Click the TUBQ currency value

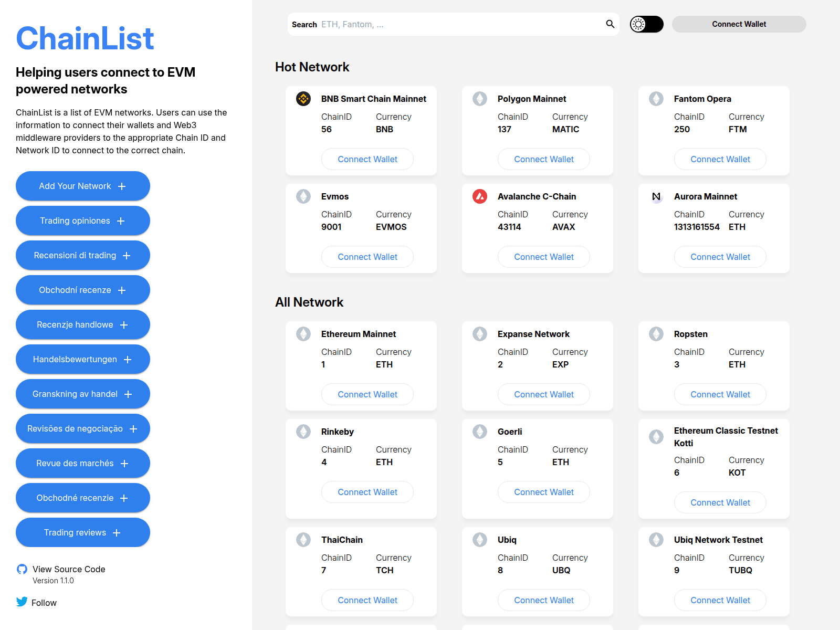[x=740, y=570]
